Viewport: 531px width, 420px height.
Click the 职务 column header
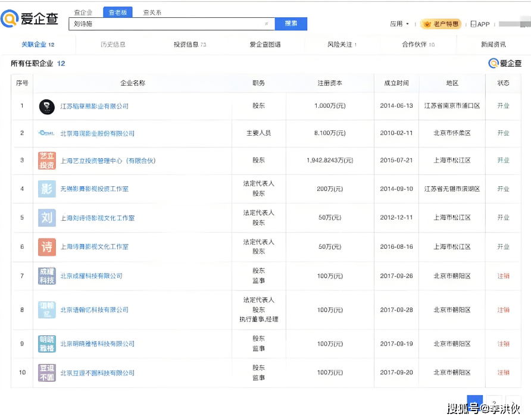259,83
